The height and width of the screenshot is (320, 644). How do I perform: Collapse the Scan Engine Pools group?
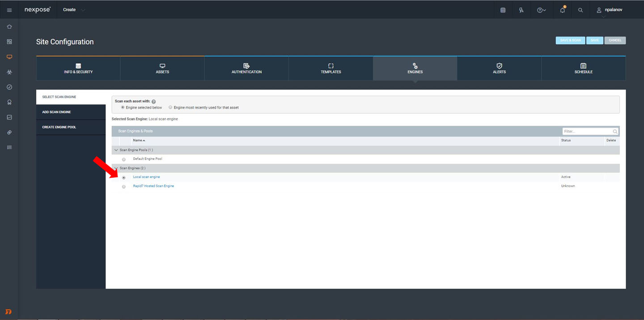(116, 150)
